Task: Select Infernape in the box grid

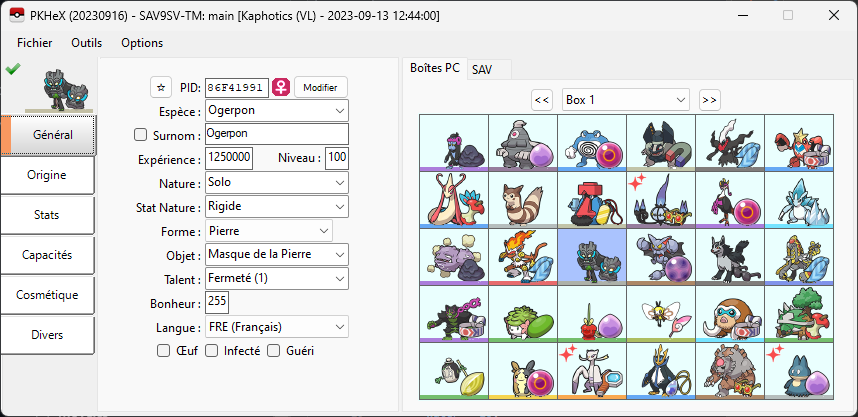Action: pyautogui.click(x=523, y=257)
